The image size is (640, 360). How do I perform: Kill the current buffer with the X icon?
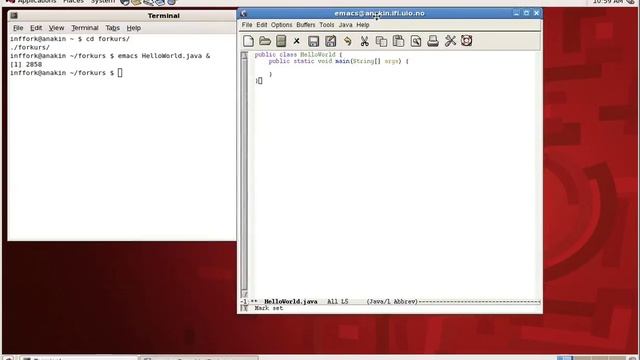297,41
